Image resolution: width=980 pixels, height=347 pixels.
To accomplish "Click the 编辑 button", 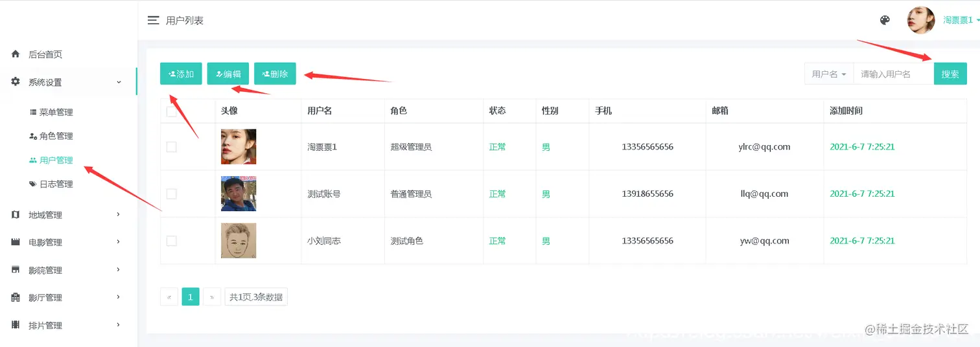I will (228, 74).
